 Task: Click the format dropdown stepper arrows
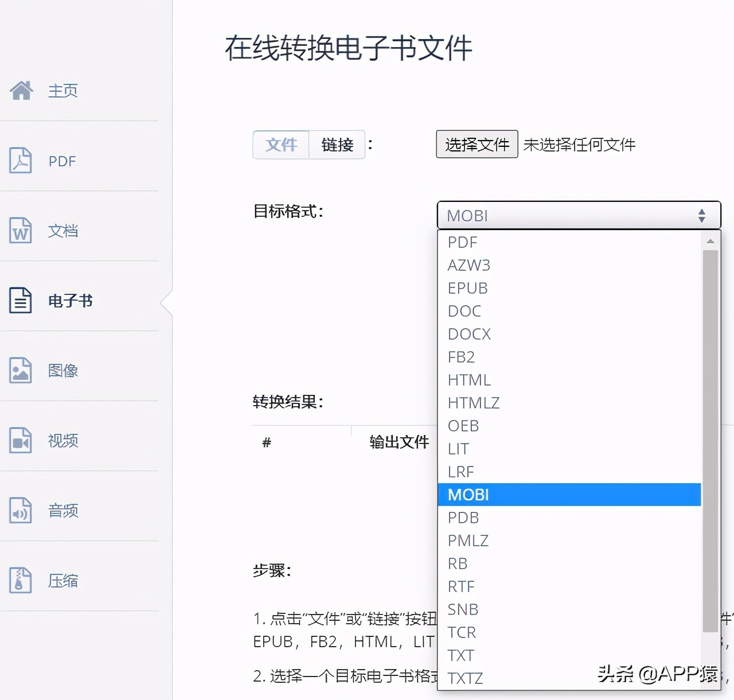(702, 215)
